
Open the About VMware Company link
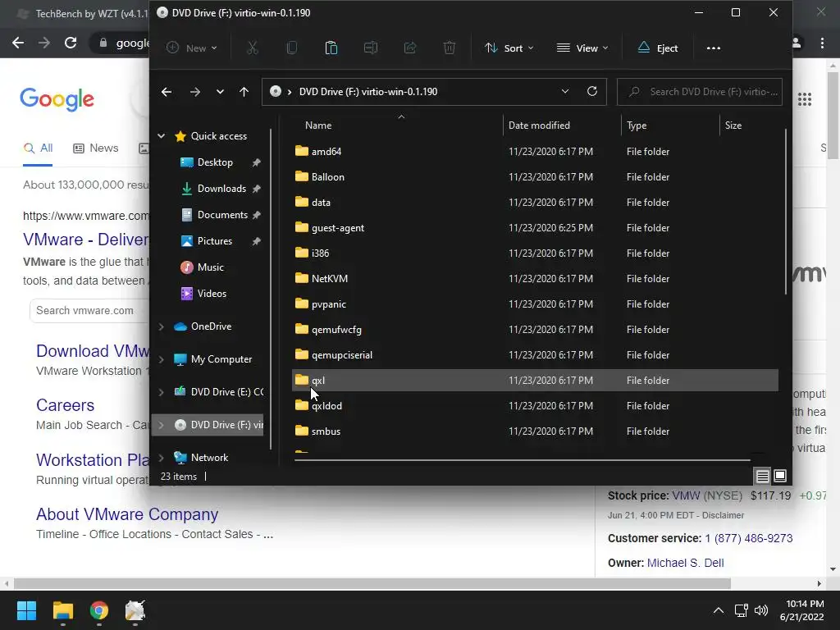127,514
